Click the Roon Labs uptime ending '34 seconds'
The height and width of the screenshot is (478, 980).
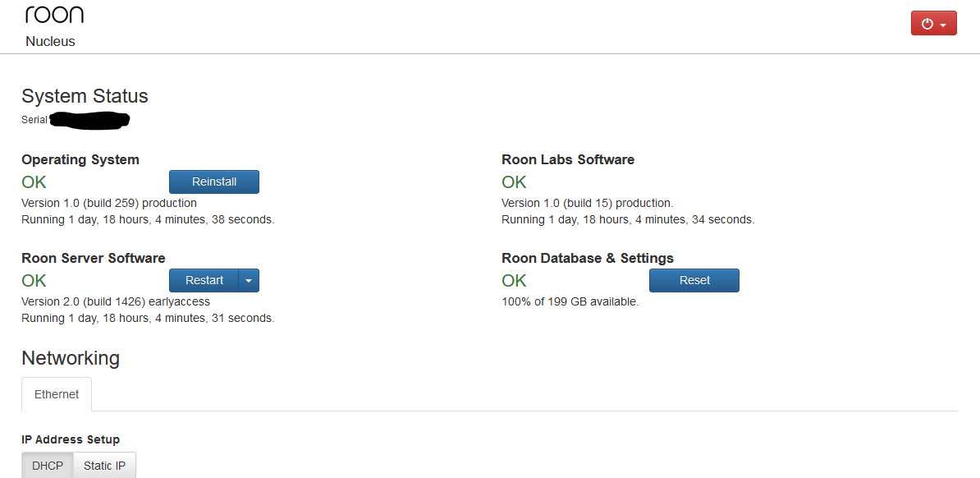click(628, 219)
